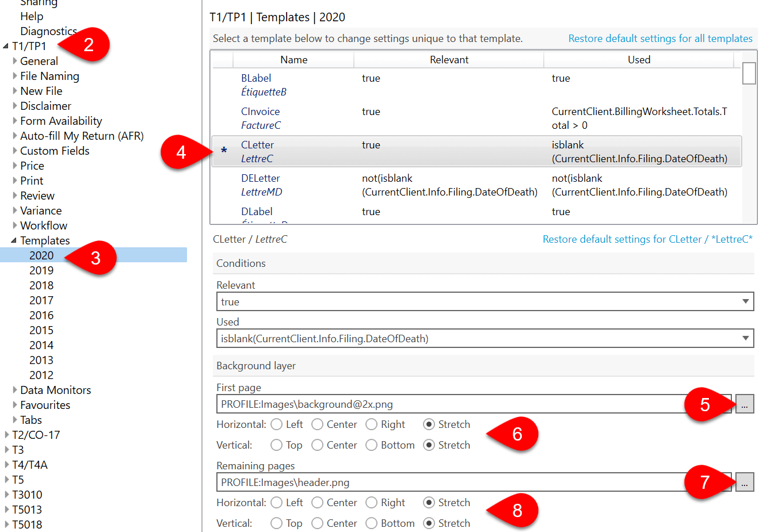Expand the Data Monitors node arrow
This screenshot has height=532, width=763.
tap(14, 390)
